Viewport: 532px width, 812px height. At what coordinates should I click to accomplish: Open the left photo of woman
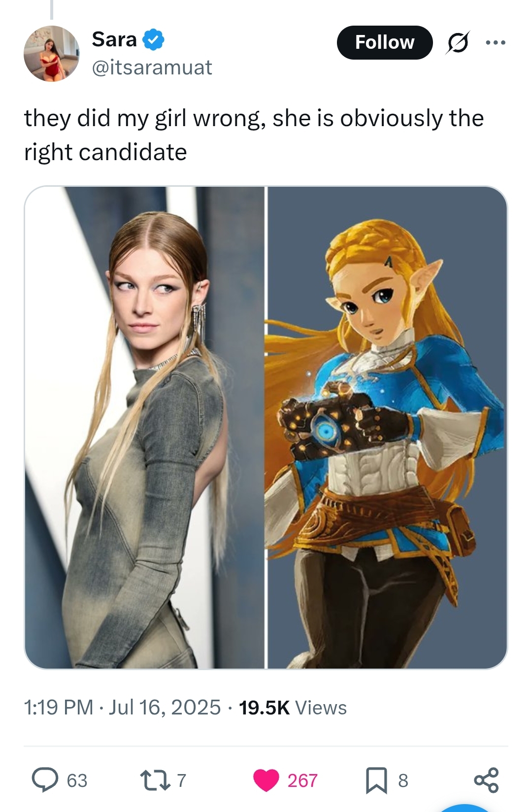tap(145, 427)
